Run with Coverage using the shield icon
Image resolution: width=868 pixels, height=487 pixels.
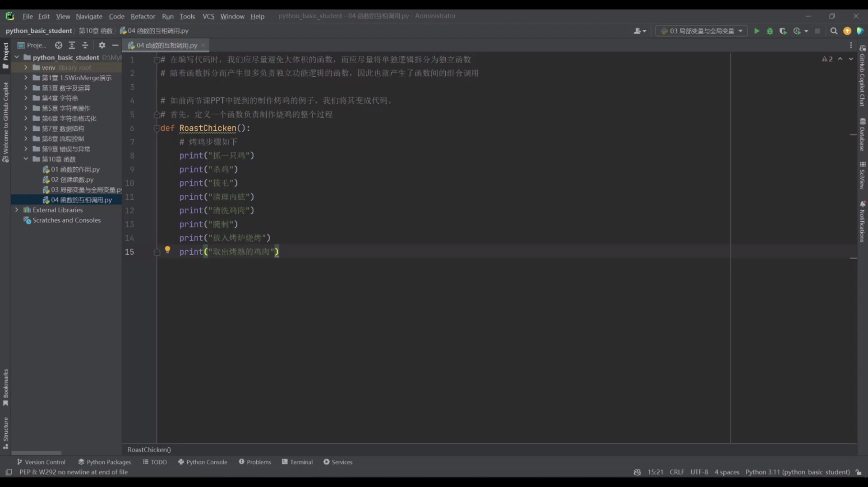pos(783,31)
